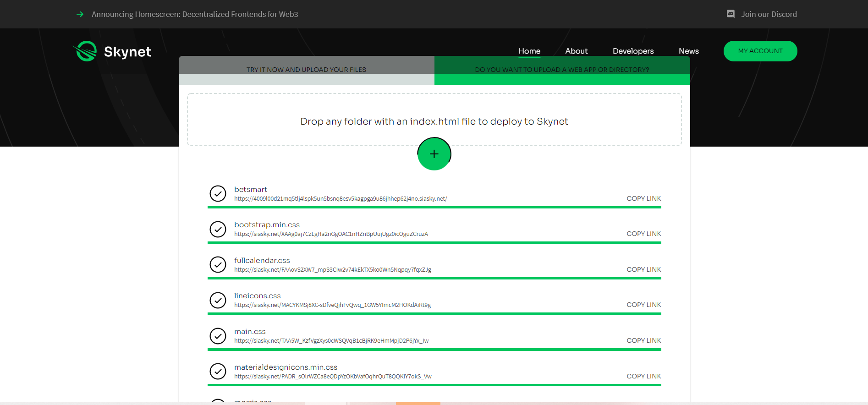This screenshot has width=868, height=405.
Task: Click the green progress bar under betsmart
Action: tap(434, 207)
